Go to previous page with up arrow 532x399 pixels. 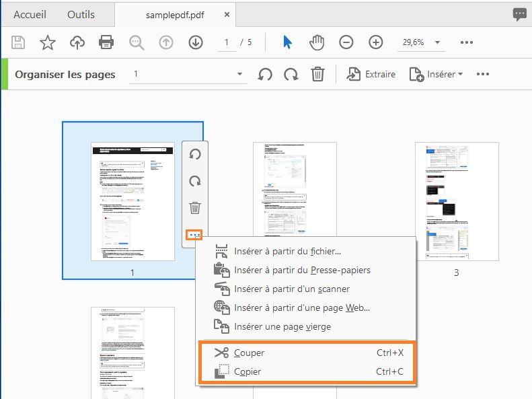click(166, 42)
